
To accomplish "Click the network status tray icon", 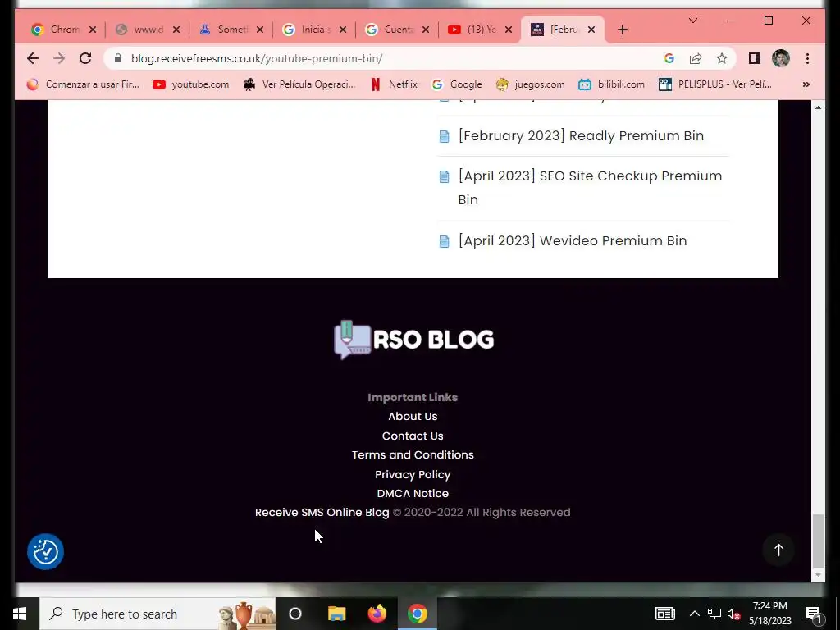I will click(x=714, y=614).
